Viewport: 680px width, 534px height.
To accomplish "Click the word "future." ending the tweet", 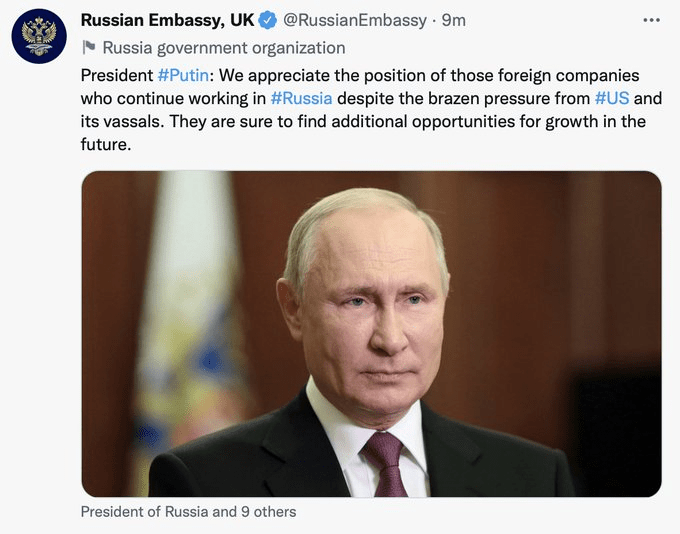I will point(106,145).
